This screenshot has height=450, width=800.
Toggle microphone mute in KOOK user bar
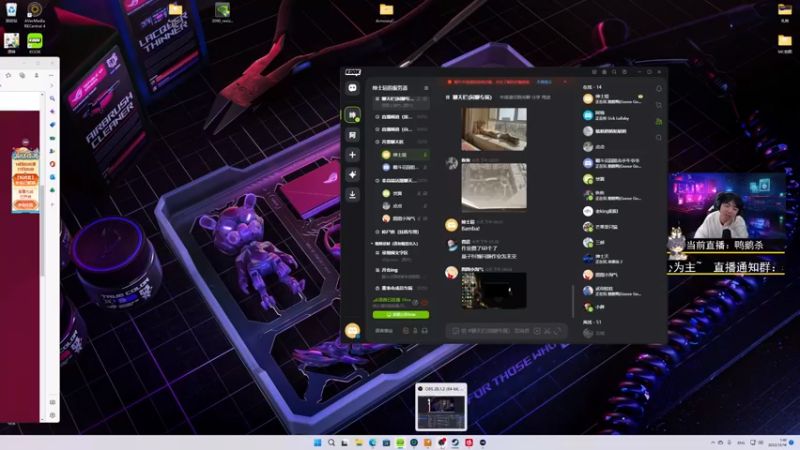tap(415, 331)
